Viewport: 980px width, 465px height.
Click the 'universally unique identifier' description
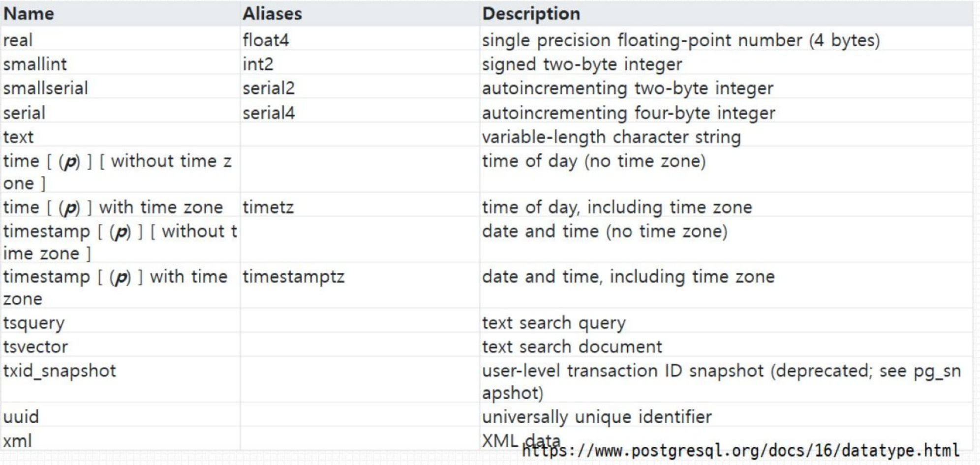pos(596,417)
